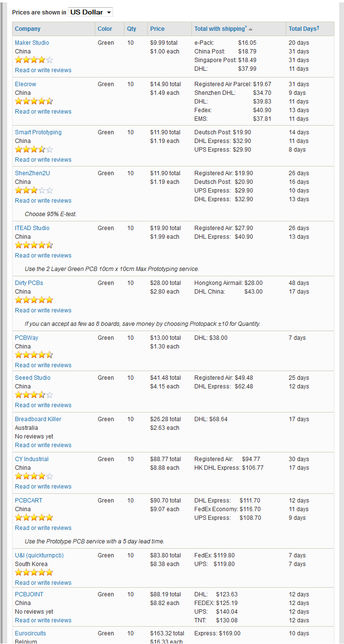Read or write reviews for PCBJOINT
Viewport: 344px width, 644px height.
point(43,620)
